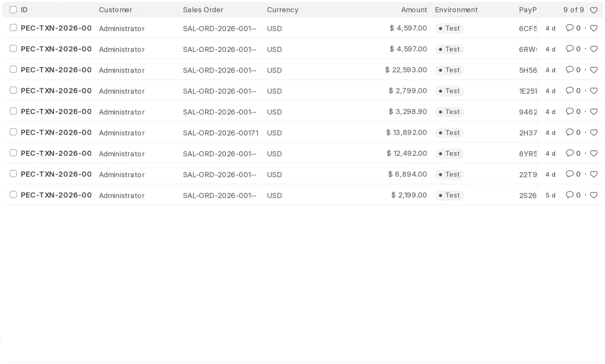This screenshot has height=364, width=605.
Task: Like the transaction with amount $ 22,593.00
Action: pos(593,70)
